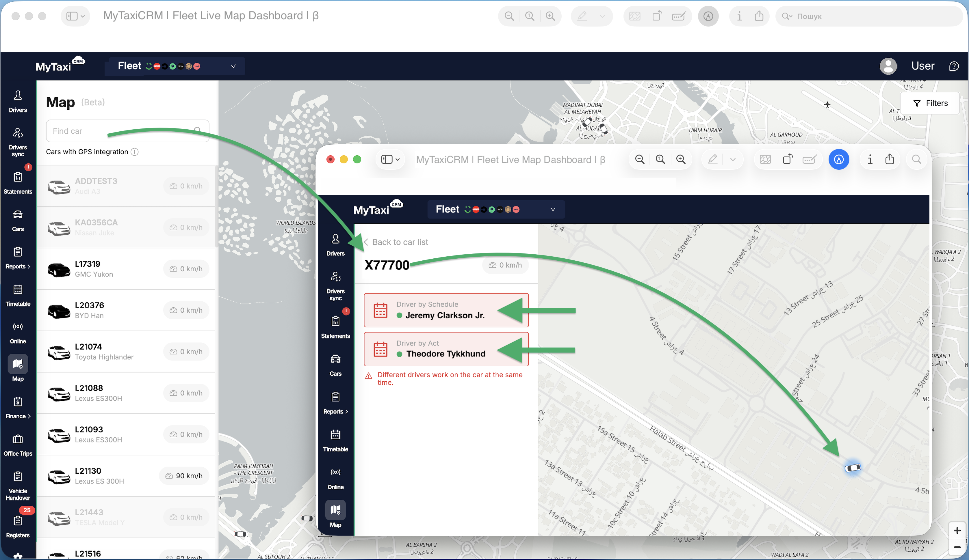This screenshot has width=969, height=560.
Task: Open Registers in outer window sidebar
Action: point(18,526)
